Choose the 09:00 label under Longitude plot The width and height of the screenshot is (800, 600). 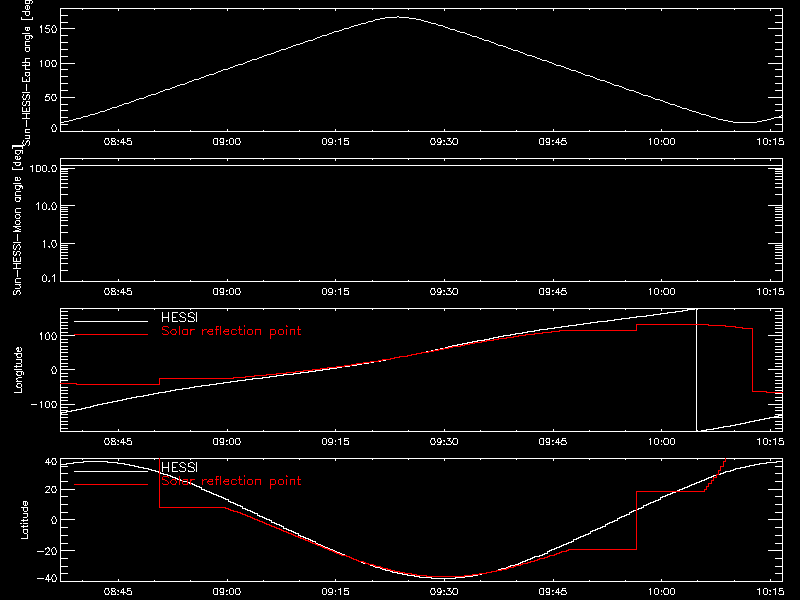point(227,442)
